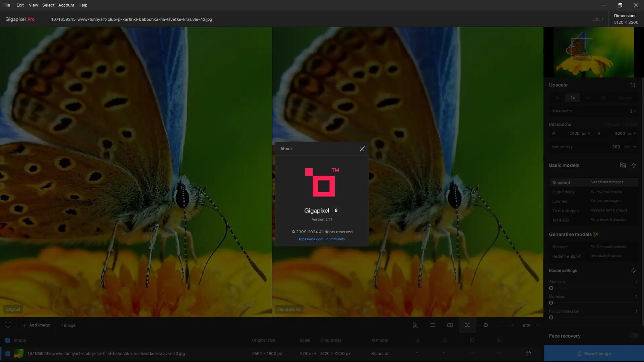This screenshot has width=644, height=362.
Task: Switch to split view icon
Action: pos(450,325)
